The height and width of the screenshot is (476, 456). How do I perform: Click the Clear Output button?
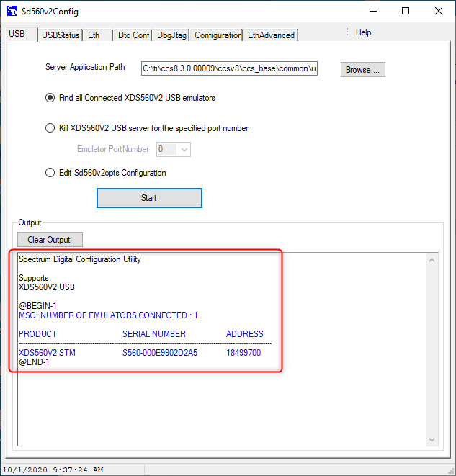pos(50,240)
